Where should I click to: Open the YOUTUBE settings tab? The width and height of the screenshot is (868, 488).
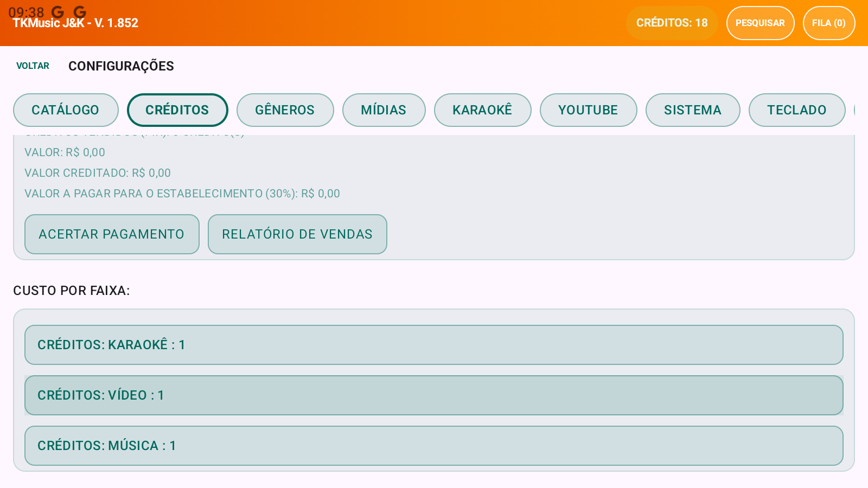[588, 110]
